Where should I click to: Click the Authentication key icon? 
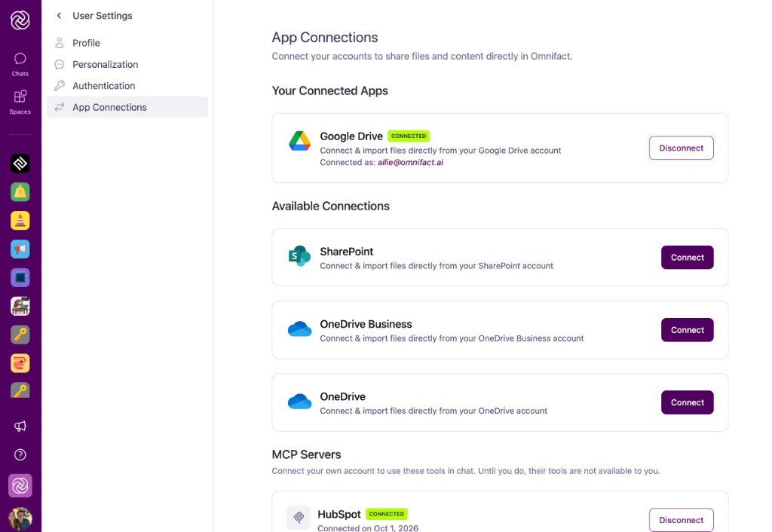(x=60, y=86)
